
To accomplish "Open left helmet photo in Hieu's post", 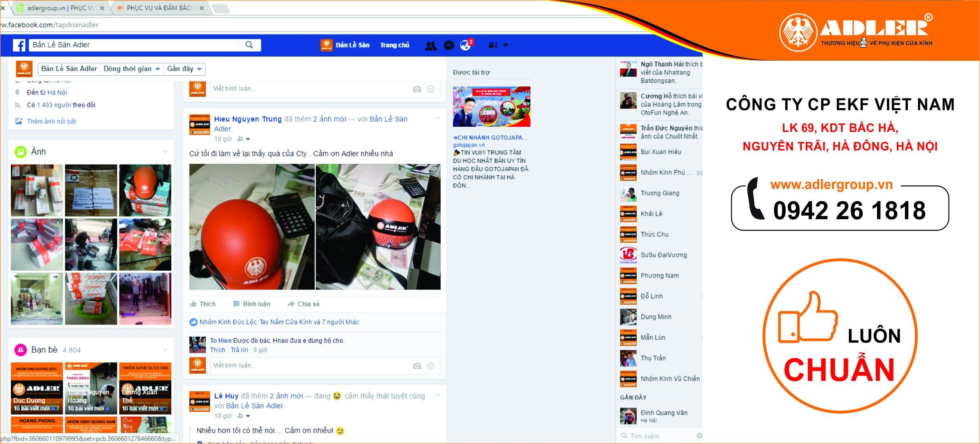I will 252,227.
